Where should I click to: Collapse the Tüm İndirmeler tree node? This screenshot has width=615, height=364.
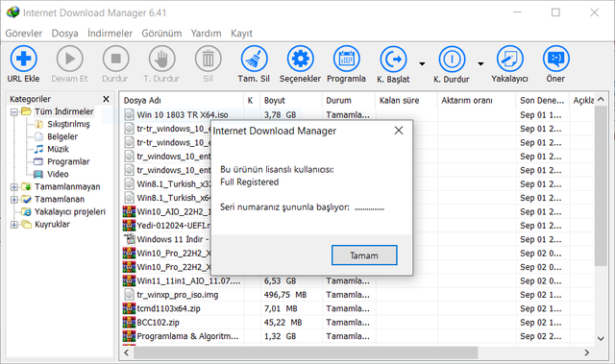click(14, 112)
